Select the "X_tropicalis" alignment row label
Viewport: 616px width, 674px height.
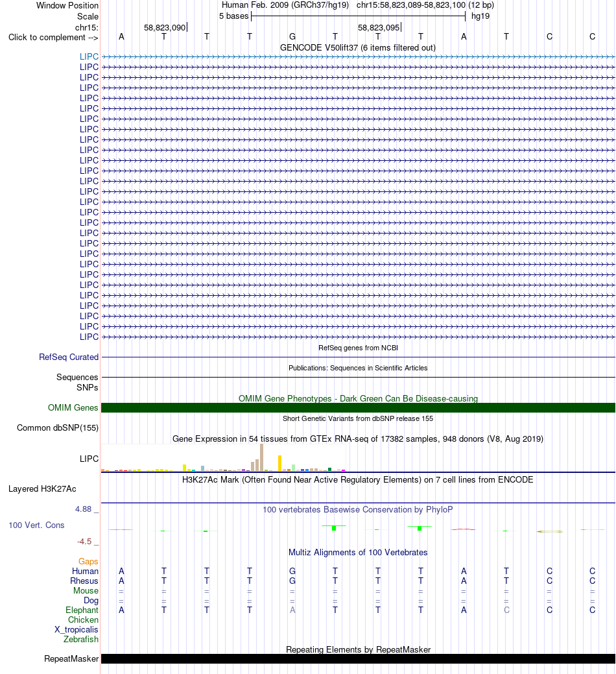[x=76, y=629]
